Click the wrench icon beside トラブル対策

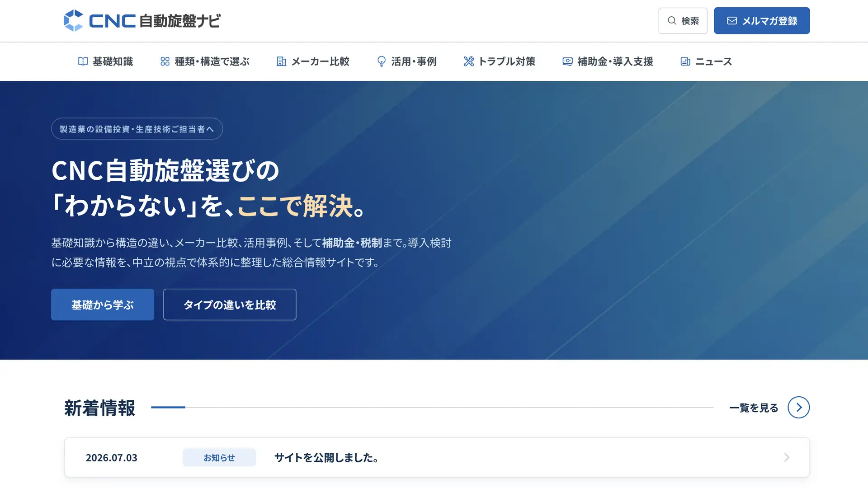point(469,61)
